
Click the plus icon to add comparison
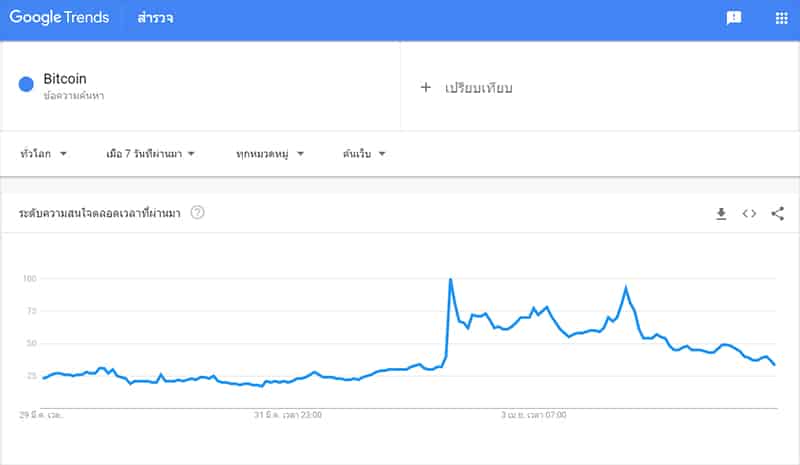coord(426,87)
